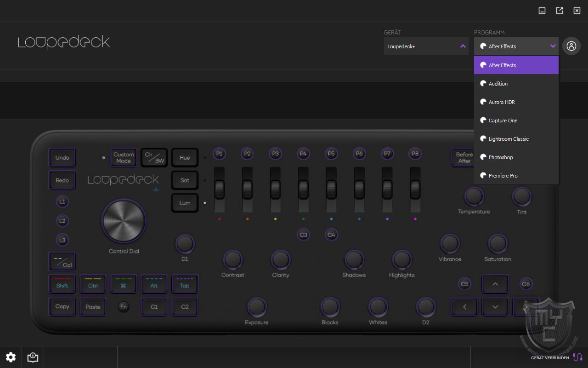This screenshot has width=588, height=368.
Task: Click the Loupedeck logo
Action: tap(64, 43)
